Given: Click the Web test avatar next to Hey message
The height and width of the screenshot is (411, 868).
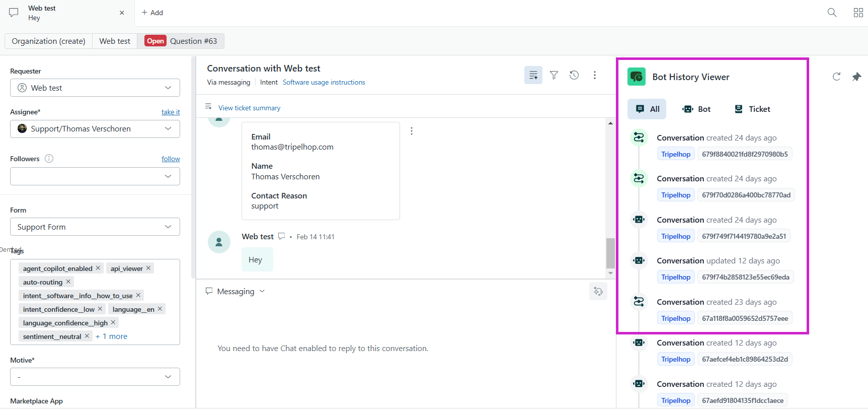Looking at the screenshot, I should [219, 242].
